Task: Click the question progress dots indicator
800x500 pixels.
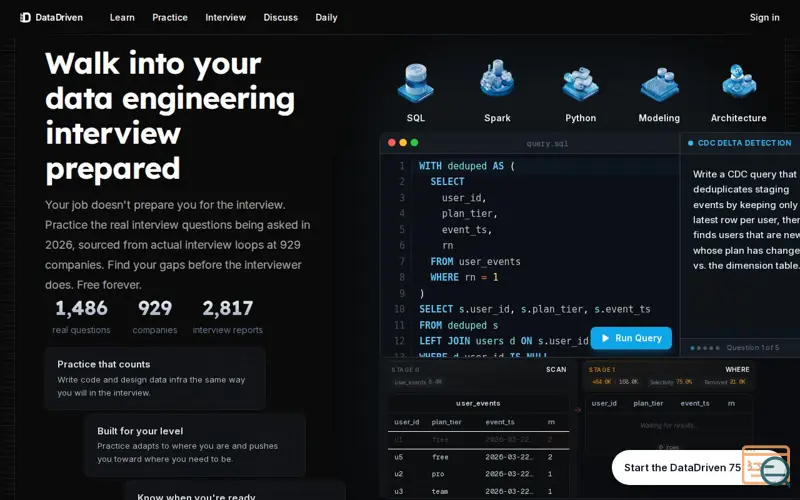Action: (705, 348)
